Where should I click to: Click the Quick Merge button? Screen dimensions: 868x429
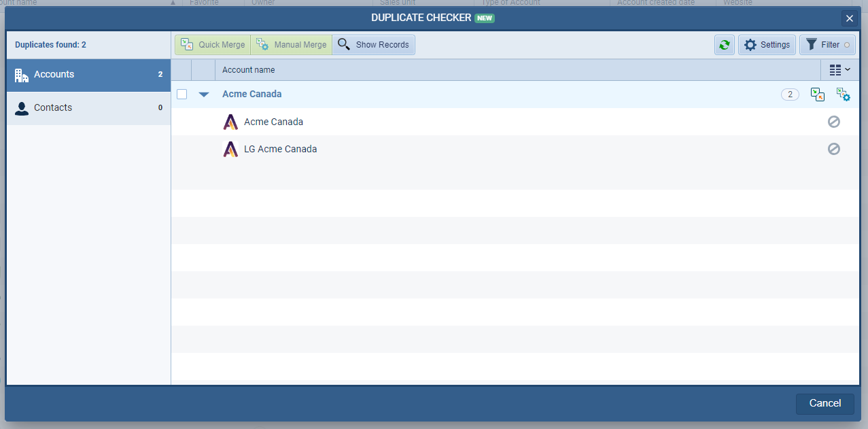(x=213, y=45)
